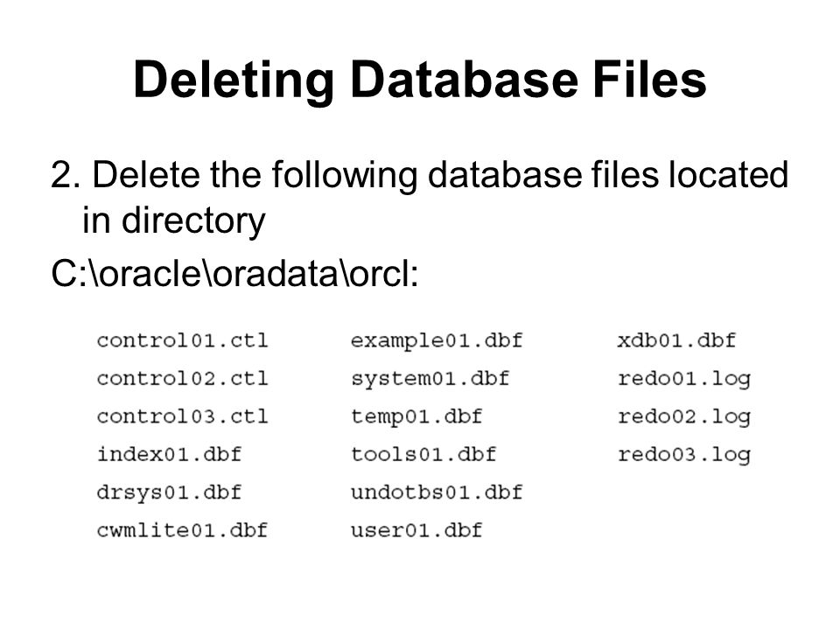This screenshot has width=840, height=630.
Task: Select tools01.dbf filename
Action: [423, 454]
